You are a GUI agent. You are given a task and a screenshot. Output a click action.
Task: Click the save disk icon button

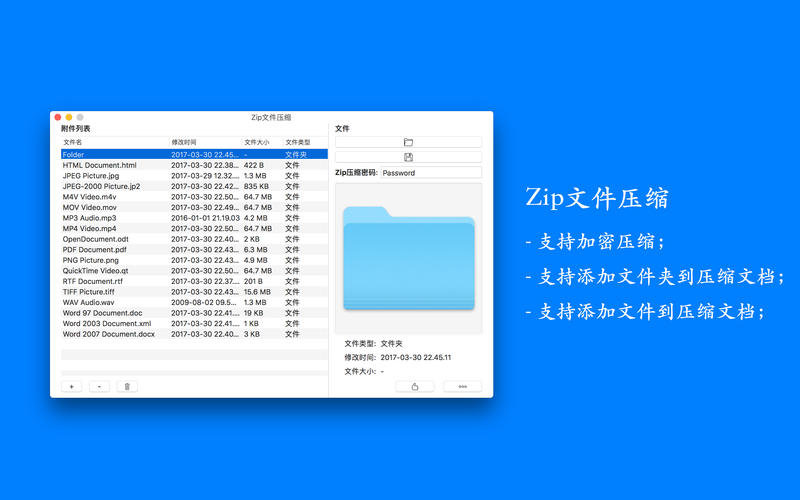point(408,157)
